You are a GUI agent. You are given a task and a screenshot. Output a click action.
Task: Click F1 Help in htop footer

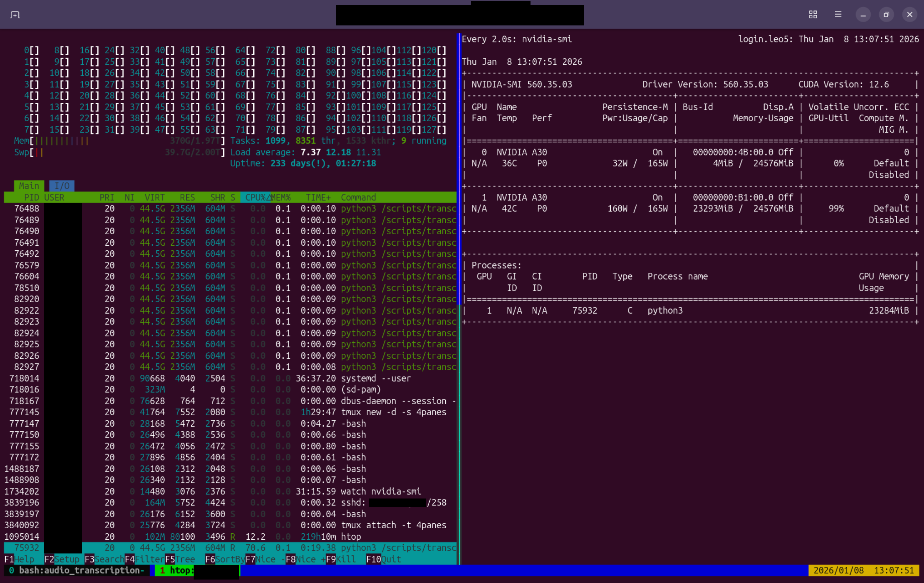[19, 559]
